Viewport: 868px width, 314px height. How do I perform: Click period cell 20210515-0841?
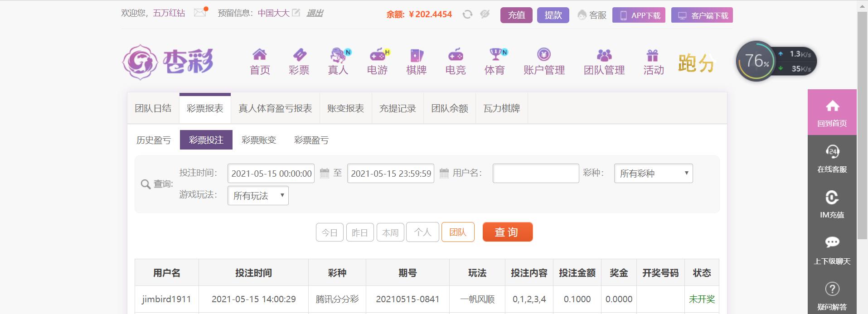pos(407,299)
